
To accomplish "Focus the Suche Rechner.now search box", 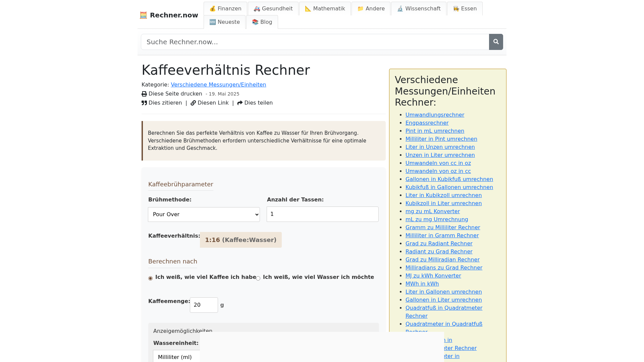I will point(315,42).
